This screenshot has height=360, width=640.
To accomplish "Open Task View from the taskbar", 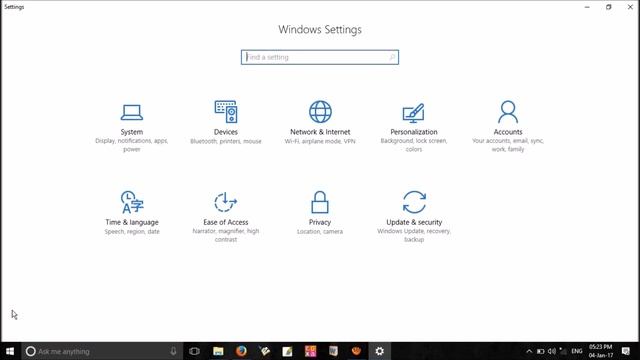I will click(x=195, y=351).
